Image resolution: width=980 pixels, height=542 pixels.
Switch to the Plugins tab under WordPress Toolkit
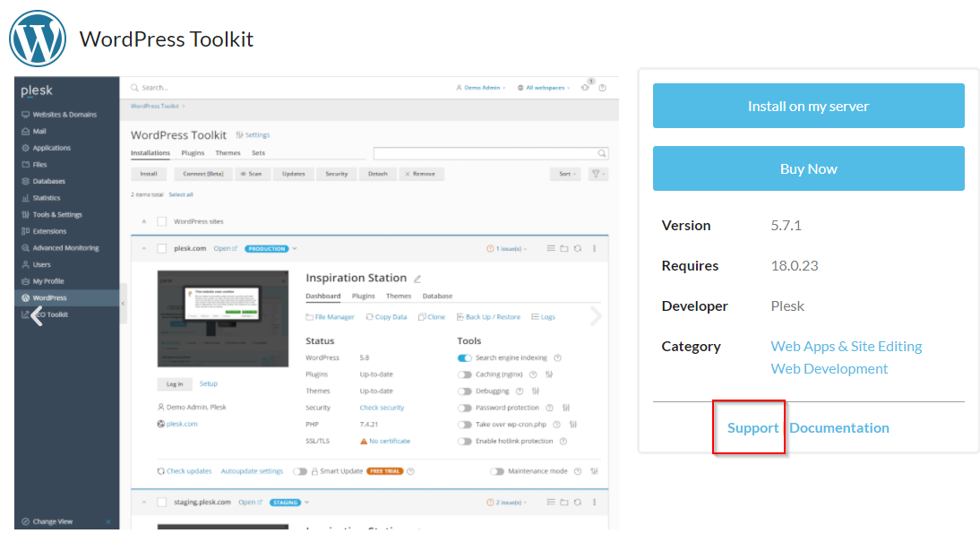click(193, 153)
